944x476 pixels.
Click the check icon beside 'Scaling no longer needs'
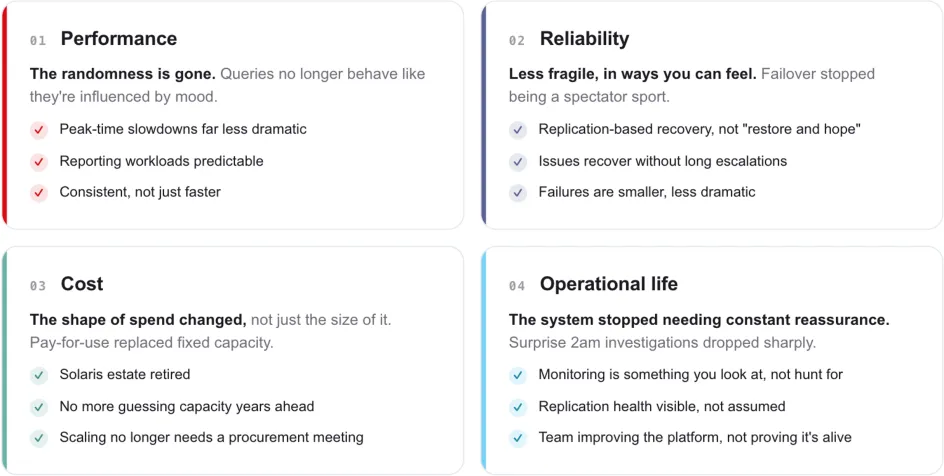pos(39,439)
